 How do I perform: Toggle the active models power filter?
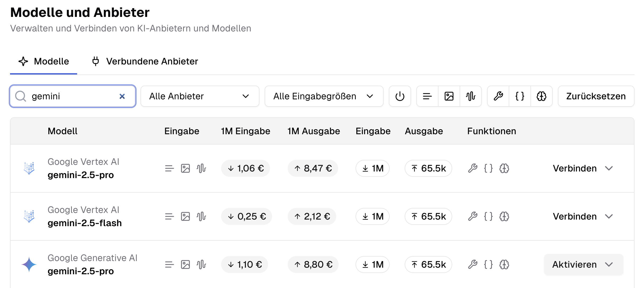(x=400, y=96)
